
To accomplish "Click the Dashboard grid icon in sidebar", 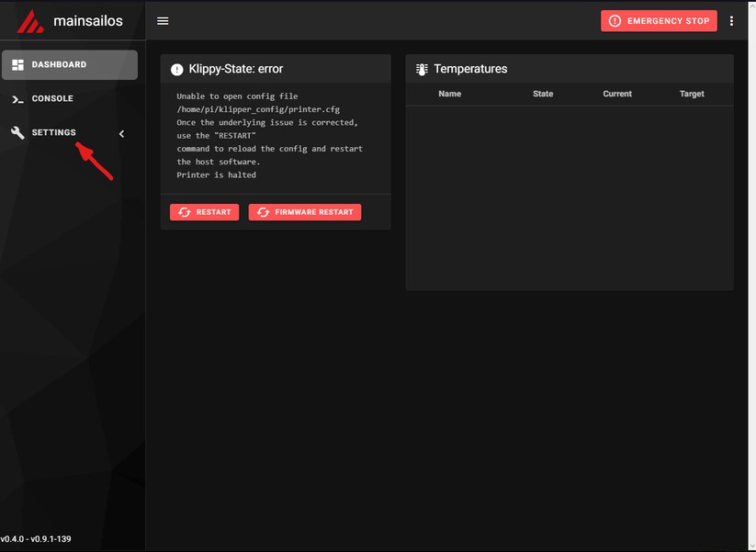I will tap(17, 65).
